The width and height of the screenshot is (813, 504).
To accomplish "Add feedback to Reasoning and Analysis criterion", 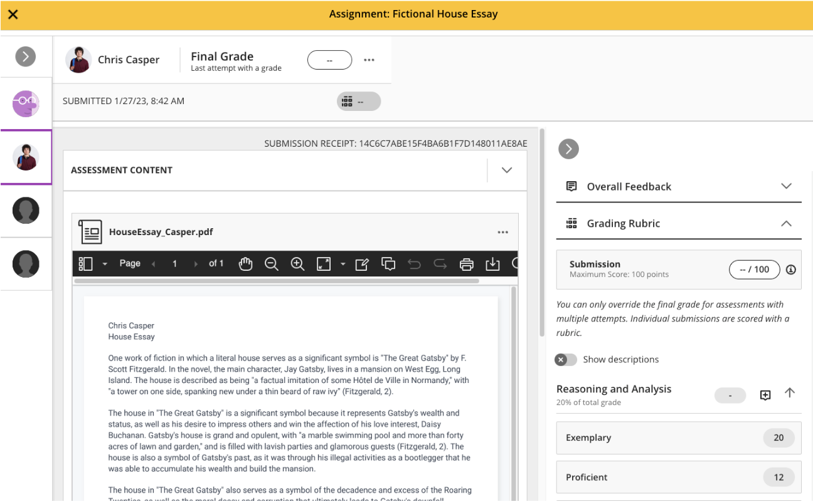I will tap(765, 395).
